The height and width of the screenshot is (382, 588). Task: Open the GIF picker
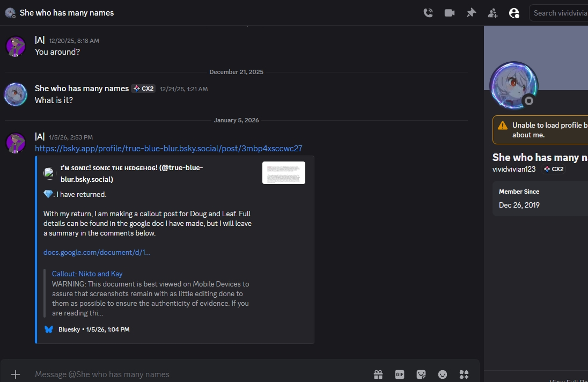click(x=400, y=374)
